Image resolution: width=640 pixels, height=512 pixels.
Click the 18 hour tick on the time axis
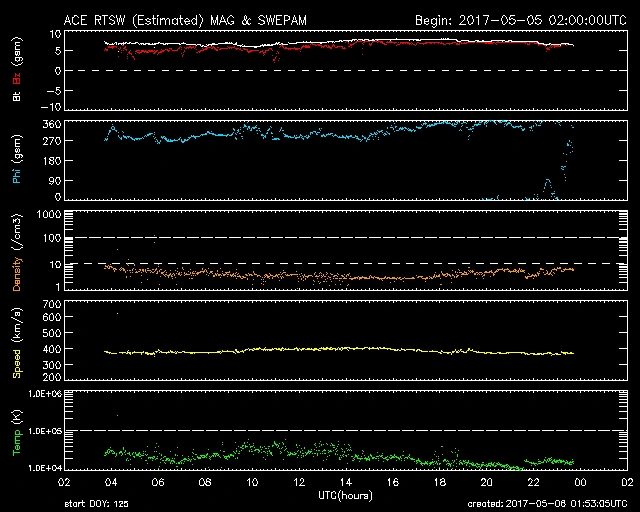[x=439, y=482]
